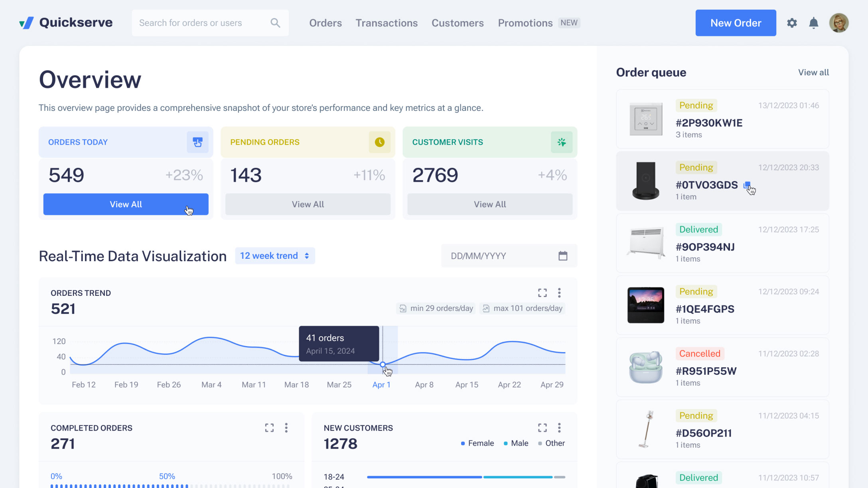The height and width of the screenshot is (488, 868).
Task: Open Completed Orders three-dot menu
Action: tap(286, 428)
